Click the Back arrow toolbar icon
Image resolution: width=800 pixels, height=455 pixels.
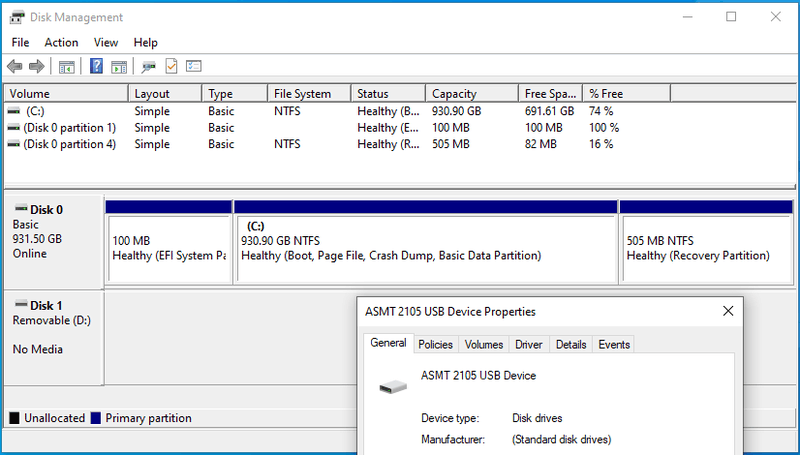pyautogui.click(x=15, y=66)
